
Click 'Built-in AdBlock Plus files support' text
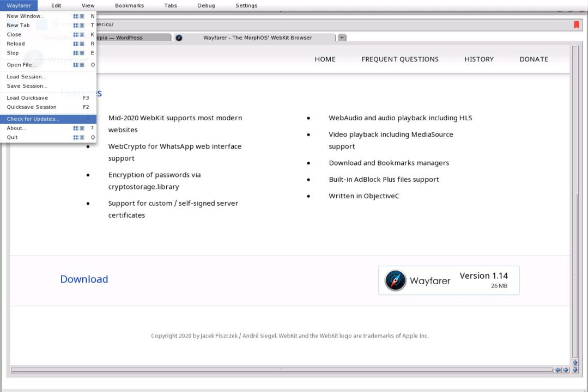384,179
